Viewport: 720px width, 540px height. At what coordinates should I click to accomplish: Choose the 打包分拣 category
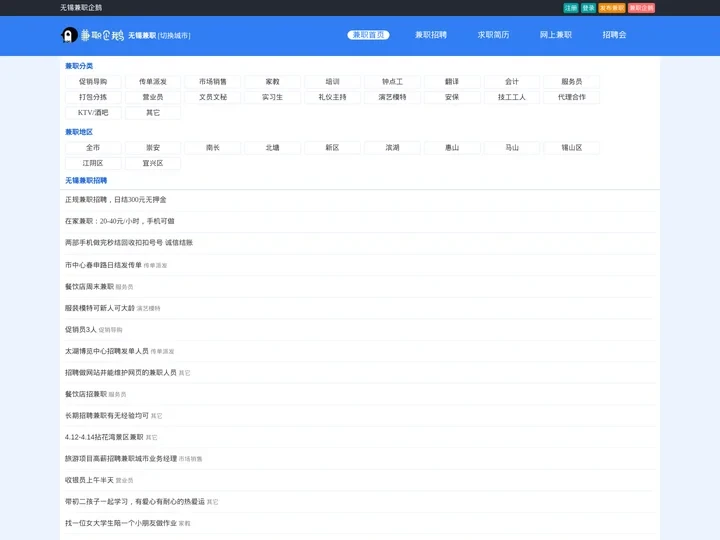pyautogui.click(x=93, y=97)
